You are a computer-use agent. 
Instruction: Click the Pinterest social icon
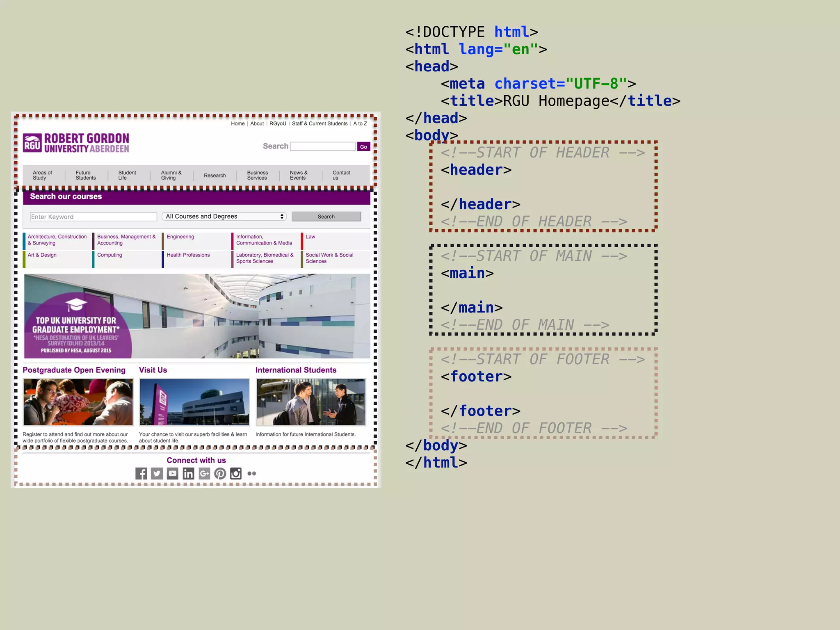[220, 474]
